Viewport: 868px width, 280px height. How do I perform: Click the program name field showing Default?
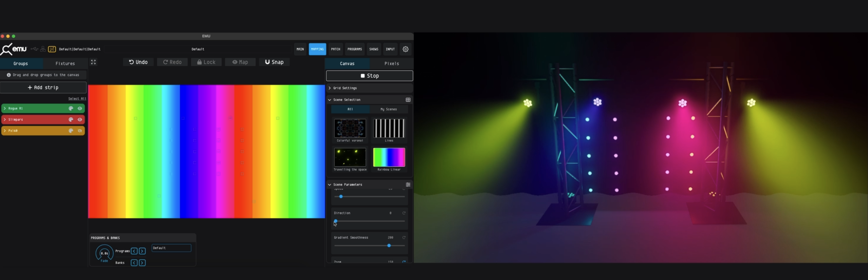click(x=171, y=248)
